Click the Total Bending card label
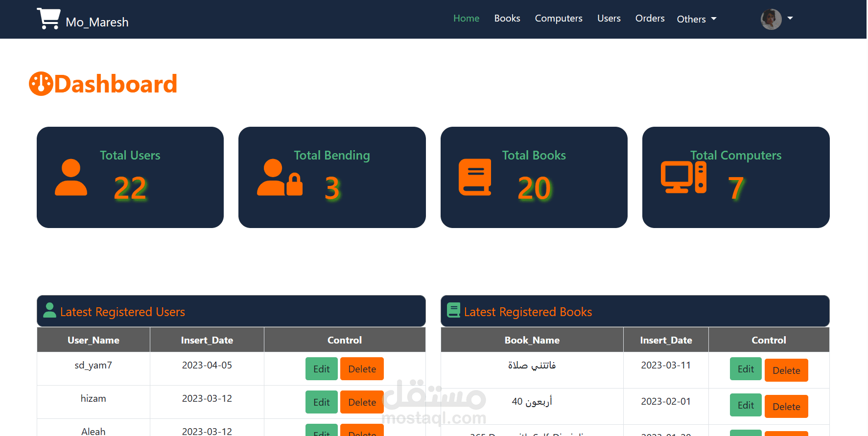868x436 pixels. 332,156
